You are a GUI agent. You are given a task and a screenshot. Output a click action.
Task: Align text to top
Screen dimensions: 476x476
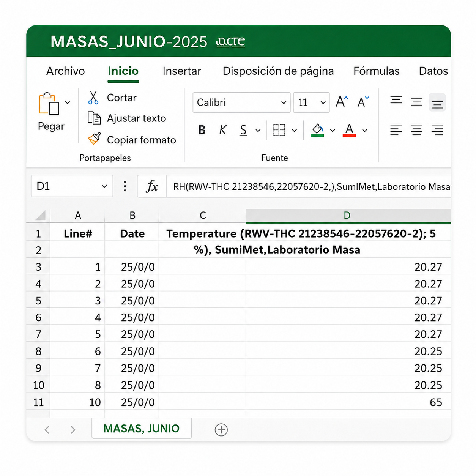pyautogui.click(x=396, y=100)
